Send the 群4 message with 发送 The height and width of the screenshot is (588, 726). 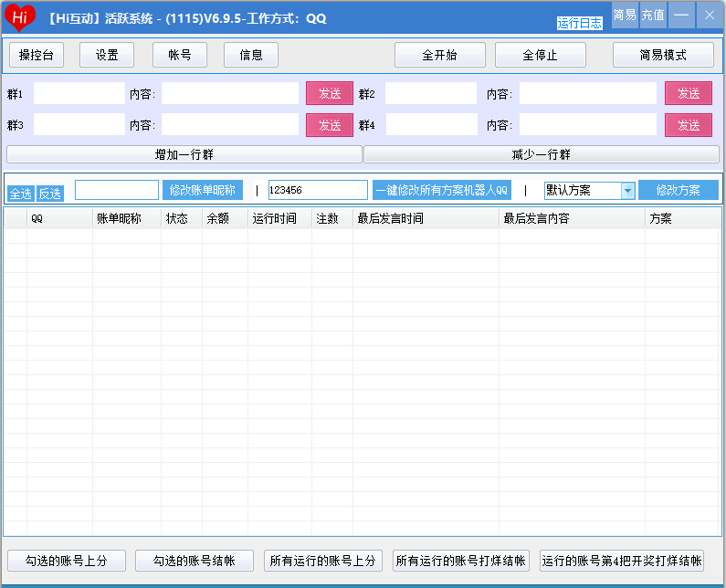coord(689,125)
